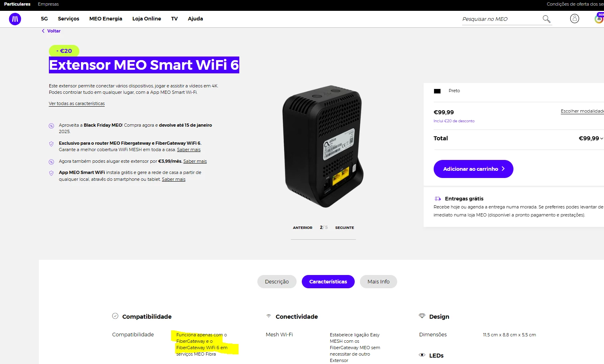Expand the Total price chevron

point(602,139)
